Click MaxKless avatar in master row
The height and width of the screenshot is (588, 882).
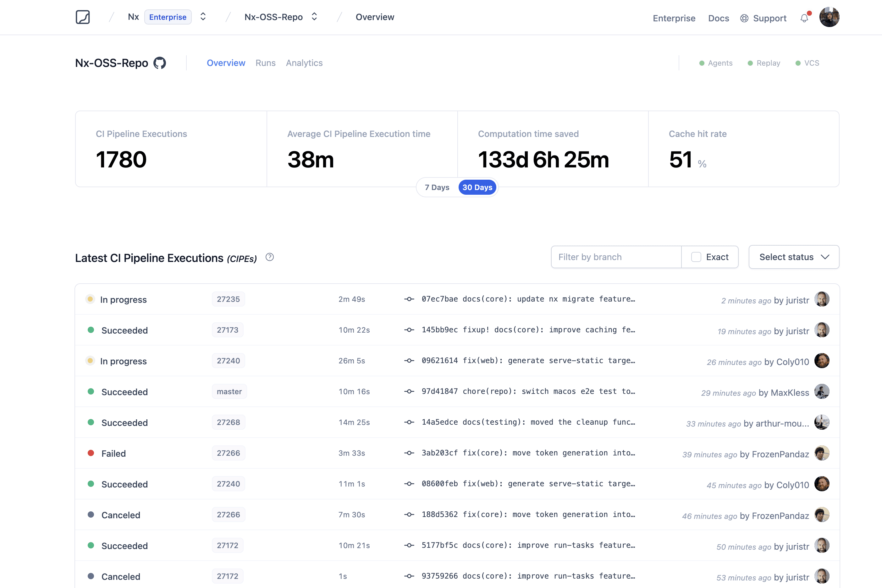[x=822, y=392]
